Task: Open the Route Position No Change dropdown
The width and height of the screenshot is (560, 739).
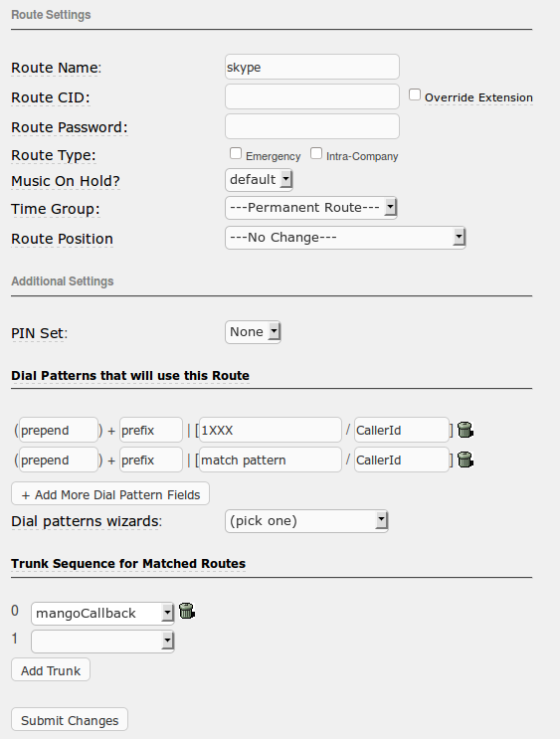Action: tap(345, 237)
